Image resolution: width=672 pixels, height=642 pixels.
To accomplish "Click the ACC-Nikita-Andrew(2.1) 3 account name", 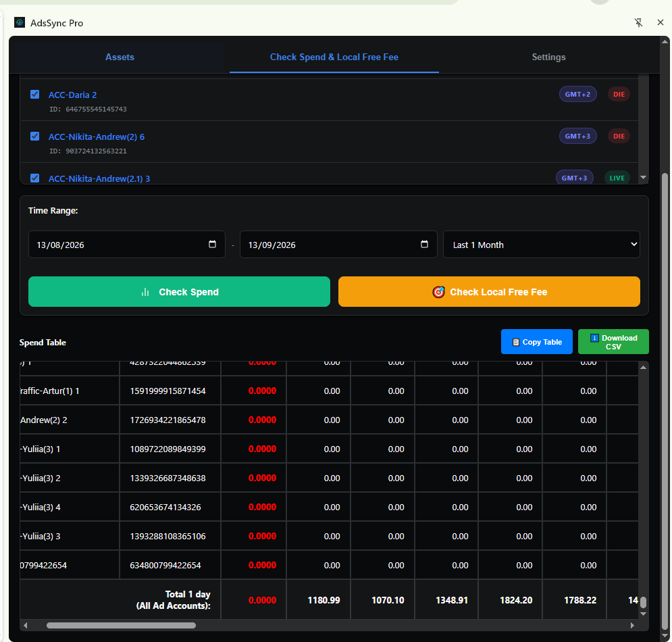I will click(x=99, y=178).
